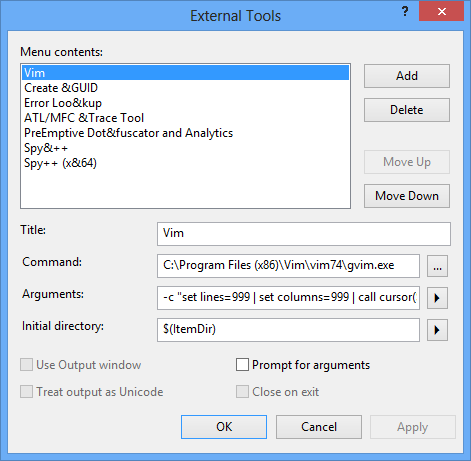
Task: Select ATL/MFC &Trace Tool entry
Action: pos(185,118)
